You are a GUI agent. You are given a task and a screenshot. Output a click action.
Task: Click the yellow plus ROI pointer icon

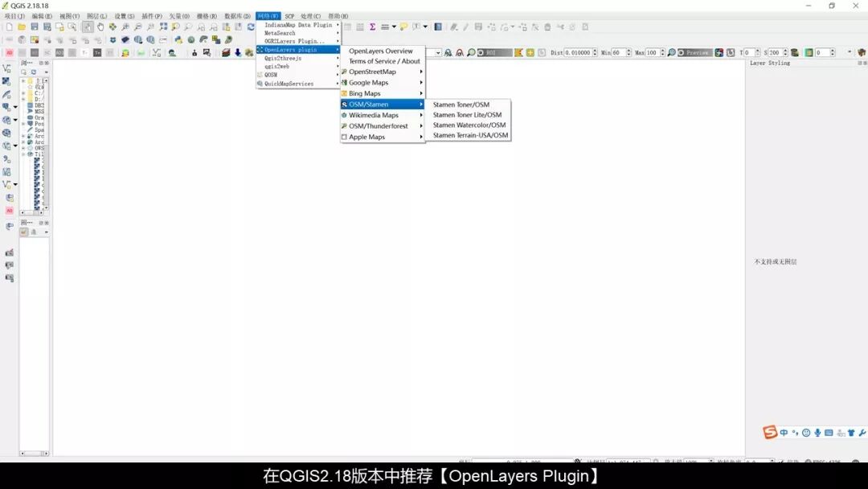pos(530,52)
